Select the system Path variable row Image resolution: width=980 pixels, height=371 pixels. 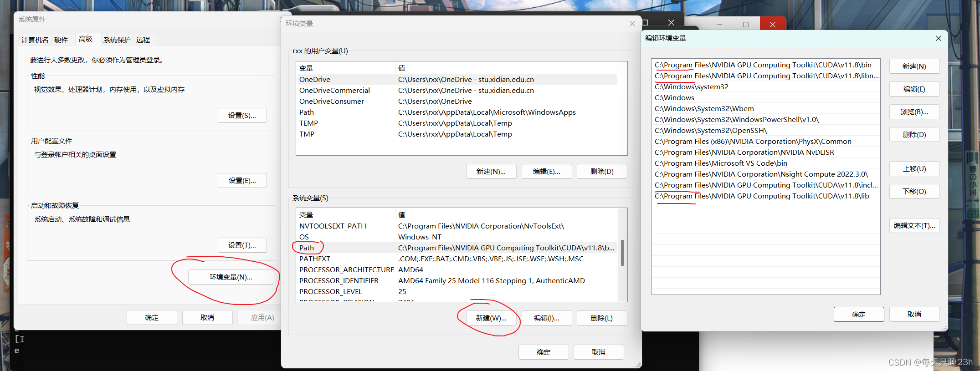(x=457, y=248)
